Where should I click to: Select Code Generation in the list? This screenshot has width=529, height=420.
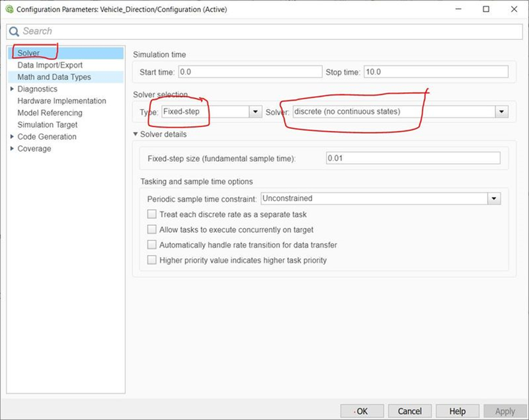click(47, 137)
